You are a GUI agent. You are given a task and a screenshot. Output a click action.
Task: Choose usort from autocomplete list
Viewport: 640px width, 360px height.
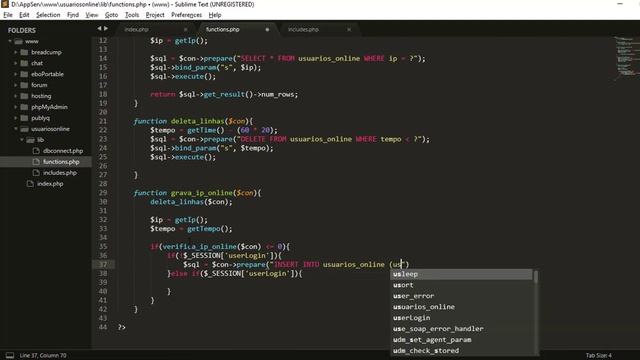point(462,285)
